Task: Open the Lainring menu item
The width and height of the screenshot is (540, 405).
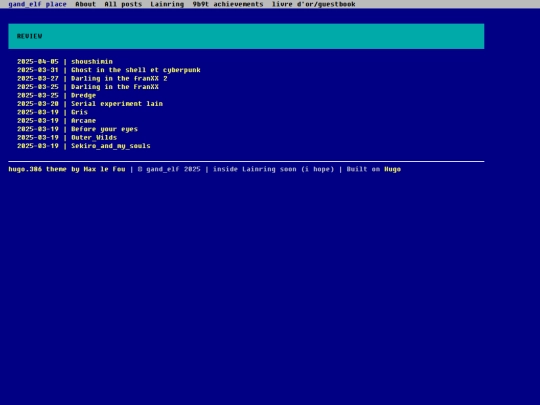Action: point(167,4)
